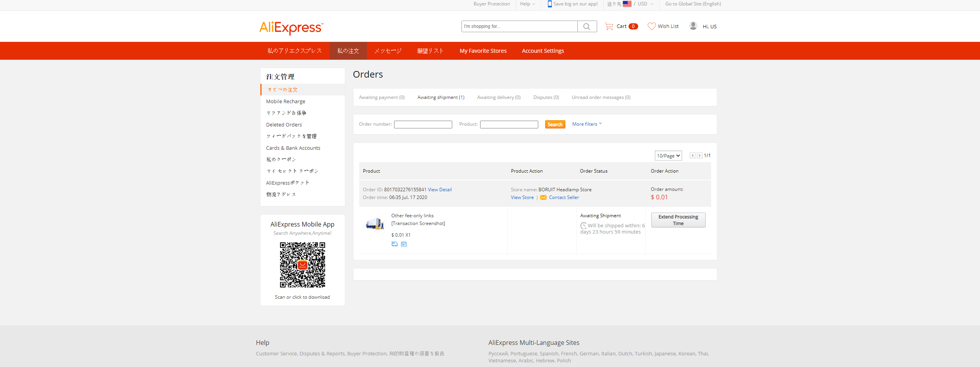Image resolution: width=980 pixels, height=367 pixels.
Task: Open Other fee-only links product title
Action: [x=412, y=216]
